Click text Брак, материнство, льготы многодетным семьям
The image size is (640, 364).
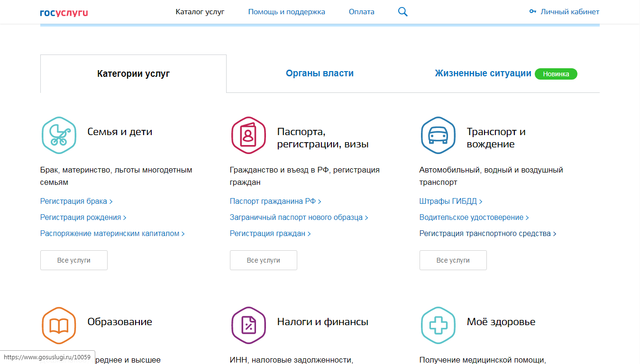116,176
